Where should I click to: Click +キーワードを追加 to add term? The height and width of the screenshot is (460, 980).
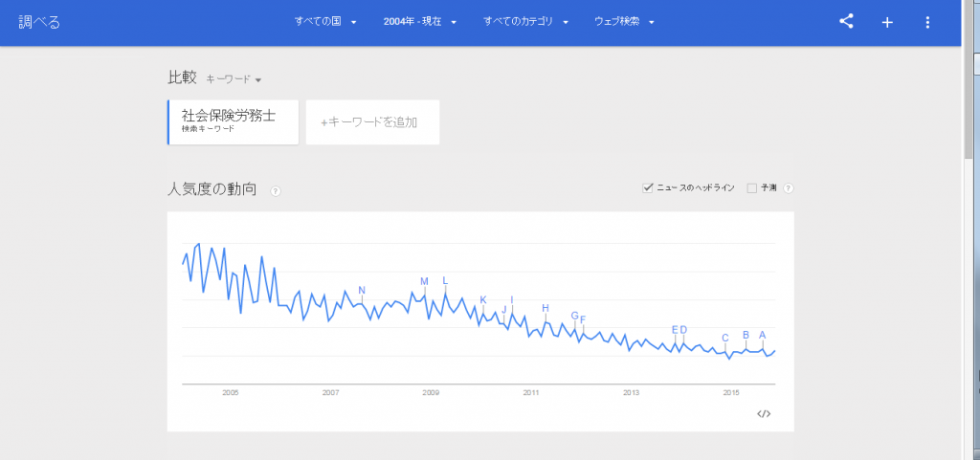click(372, 122)
